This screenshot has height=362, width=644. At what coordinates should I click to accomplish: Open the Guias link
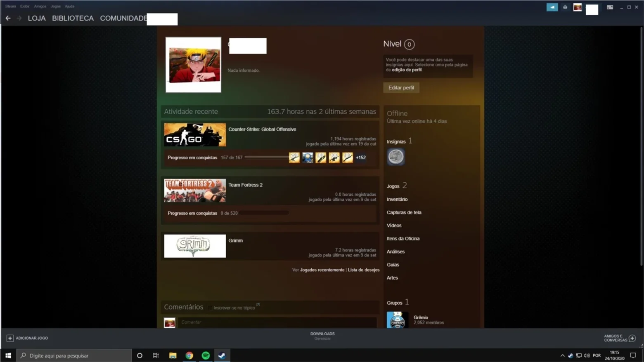pos(393,265)
